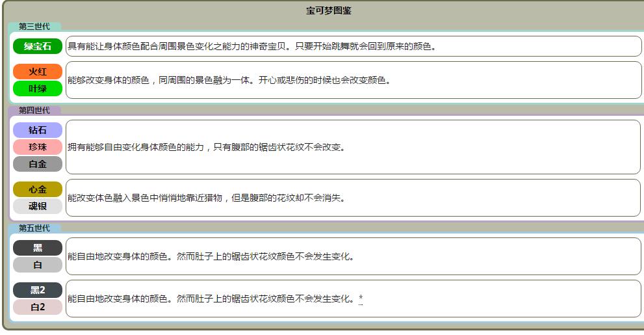644x335 pixels.
Task: Open the 白 version link
Action: point(38,265)
